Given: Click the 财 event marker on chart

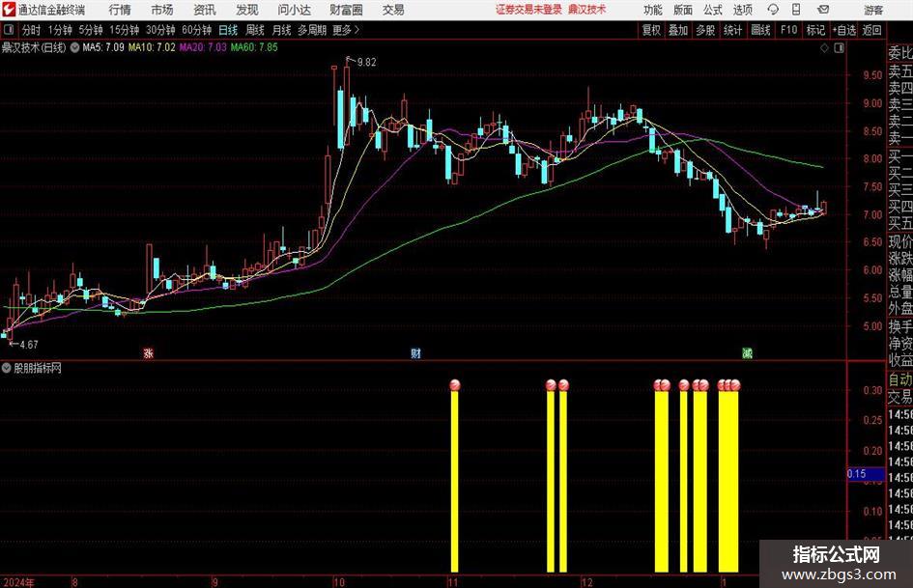Looking at the screenshot, I should pyautogui.click(x=415, y=352).
